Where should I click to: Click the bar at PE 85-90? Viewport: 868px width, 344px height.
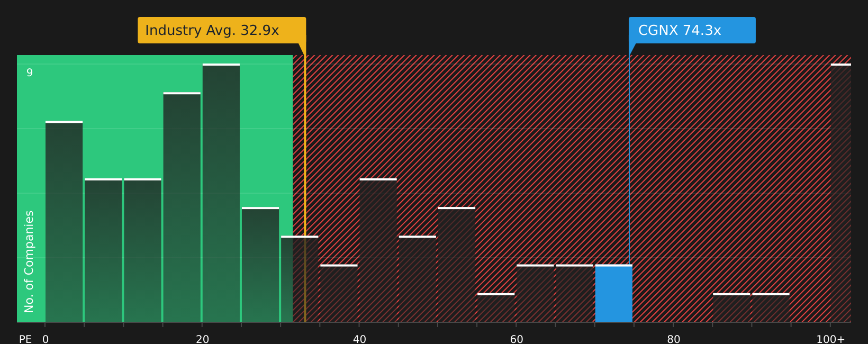tap(731, 307)
